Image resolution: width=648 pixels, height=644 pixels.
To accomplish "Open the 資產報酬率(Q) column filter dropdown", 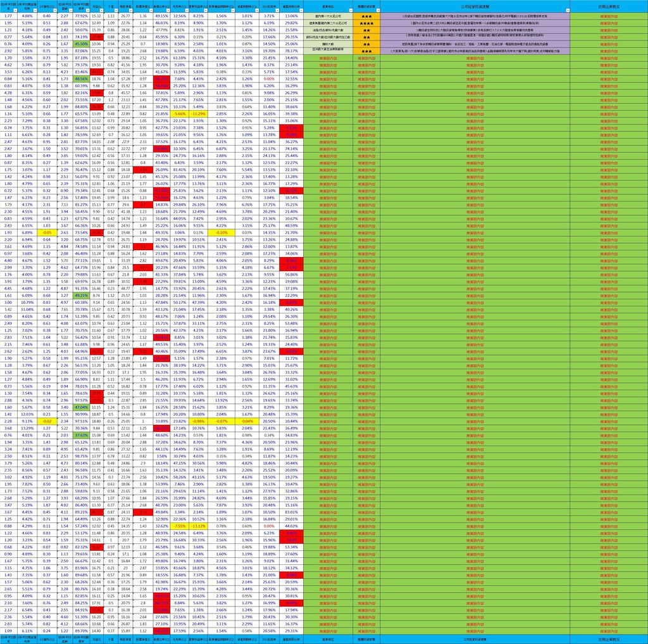I will pyautogui.click(x=256, y=10).
